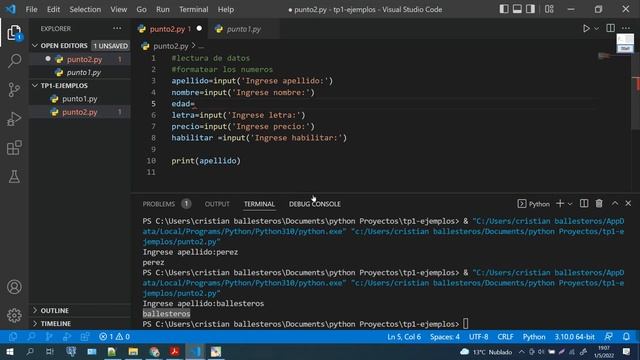640x360 pixels.
Task: Open the Explorer view in activity bar
Action: (14, 33)
